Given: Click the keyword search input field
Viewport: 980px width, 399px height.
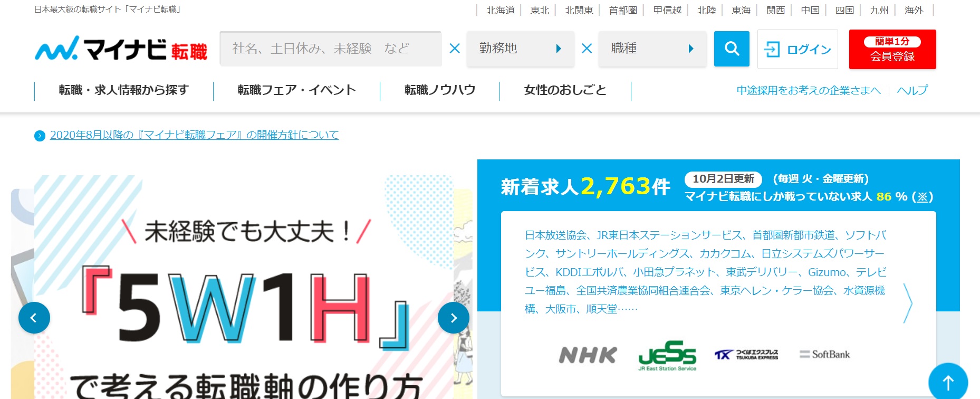Looking at the screenshot, I should point(330,49).
